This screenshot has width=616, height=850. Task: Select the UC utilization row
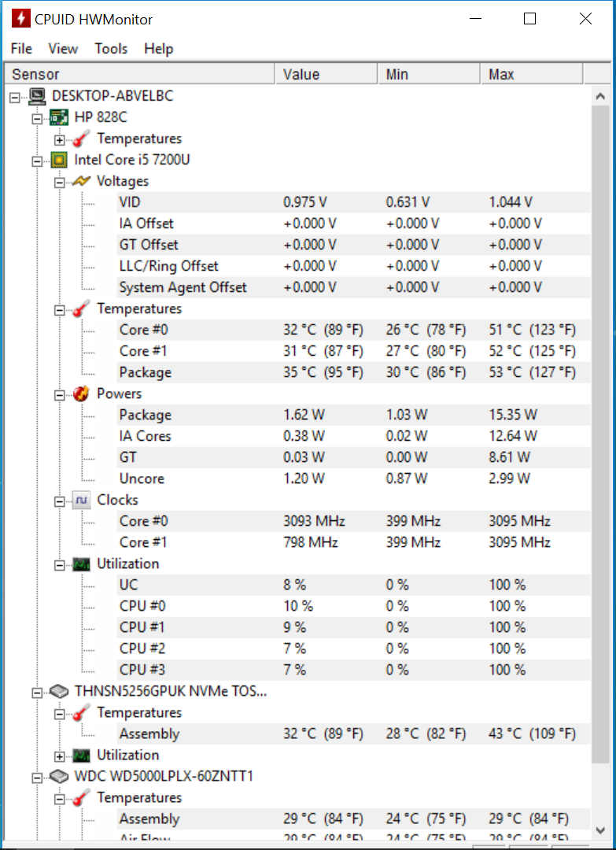tap(354, 585)
